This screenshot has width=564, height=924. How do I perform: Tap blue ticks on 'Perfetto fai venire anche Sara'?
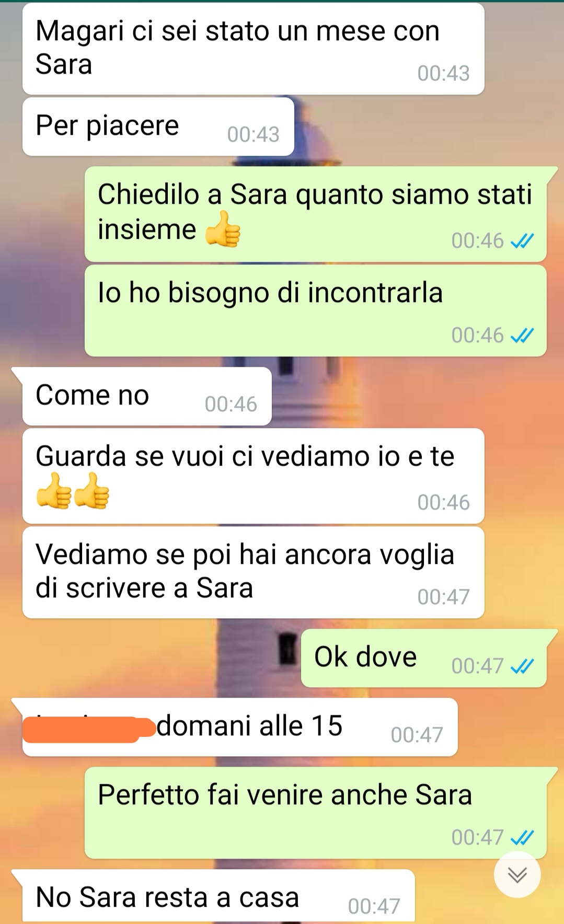tap(522, 838)
